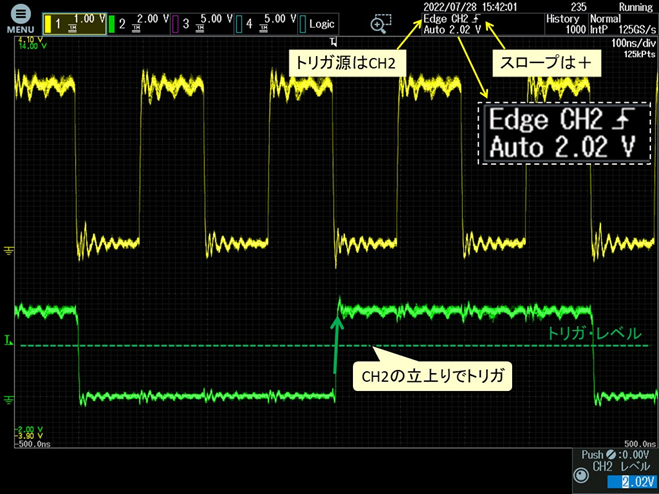659x494 pixels.
Task: Click the CH1 yellow ground marker
Action: click(x=8, y=251)
